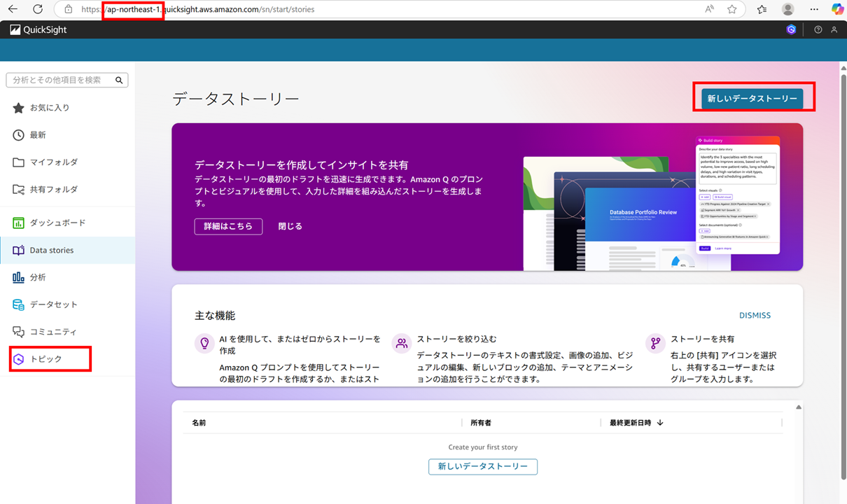Open browser favorites list icon
This screenshot has height=504, width=847.
coord(762,10)
